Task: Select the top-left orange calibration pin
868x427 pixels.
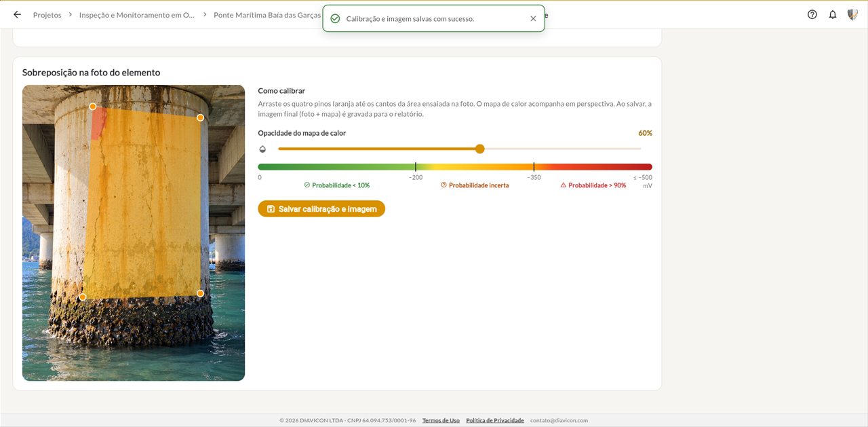Action: (x=93, y=107)
